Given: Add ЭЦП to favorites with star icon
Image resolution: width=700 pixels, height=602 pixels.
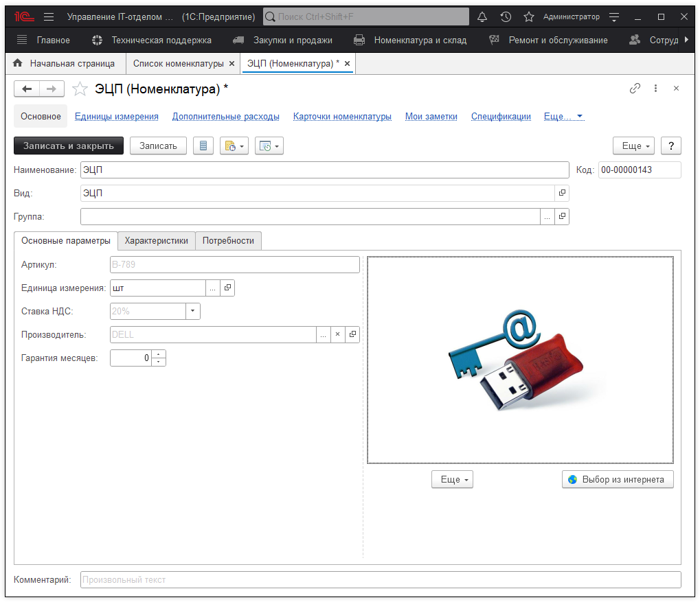Looking at the screenshot, I should 80,89.
